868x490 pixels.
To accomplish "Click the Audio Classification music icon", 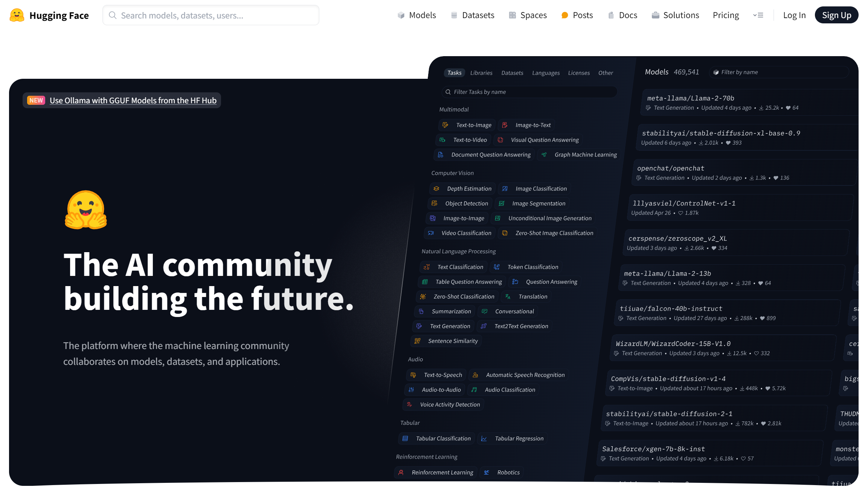I will click(474, 390).
